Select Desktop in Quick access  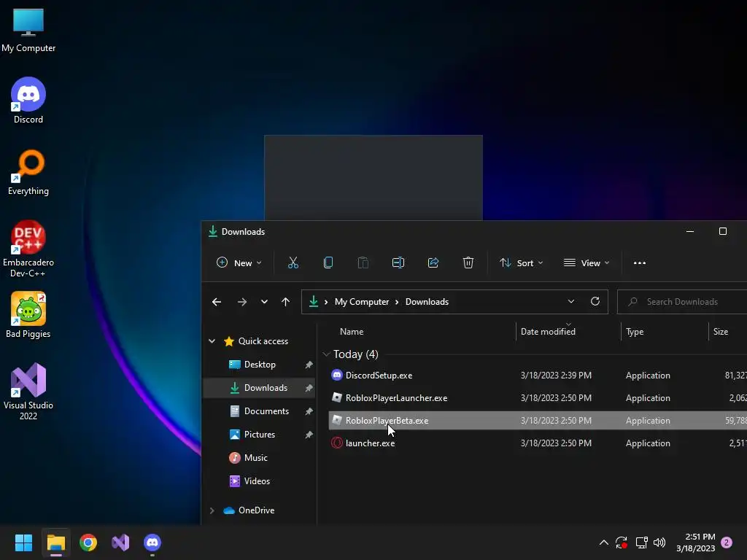tap(260, 365)
